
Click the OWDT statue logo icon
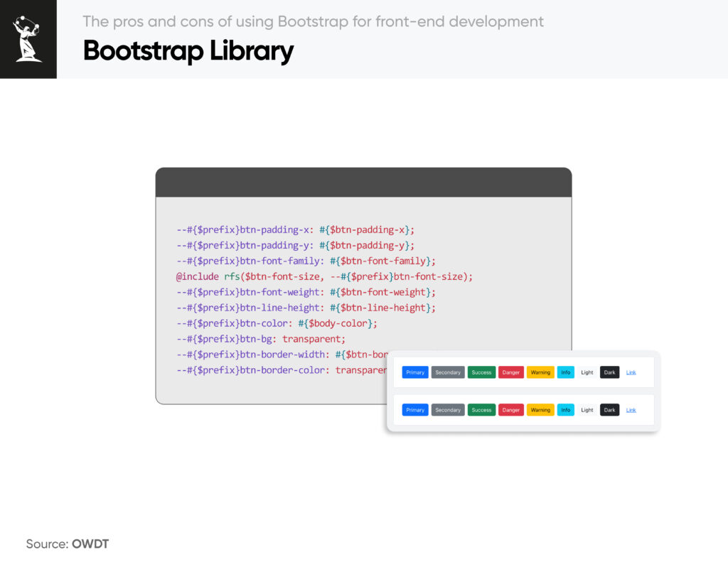click(x=28, y=38)
